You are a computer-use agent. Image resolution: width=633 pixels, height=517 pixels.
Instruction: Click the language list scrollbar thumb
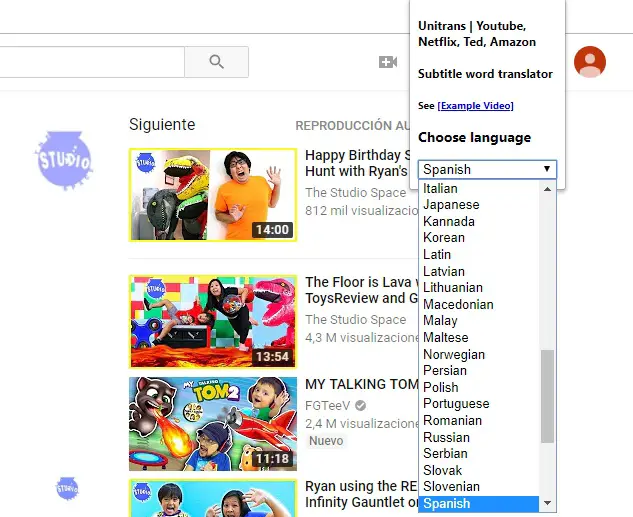click(x=547, y=396)
